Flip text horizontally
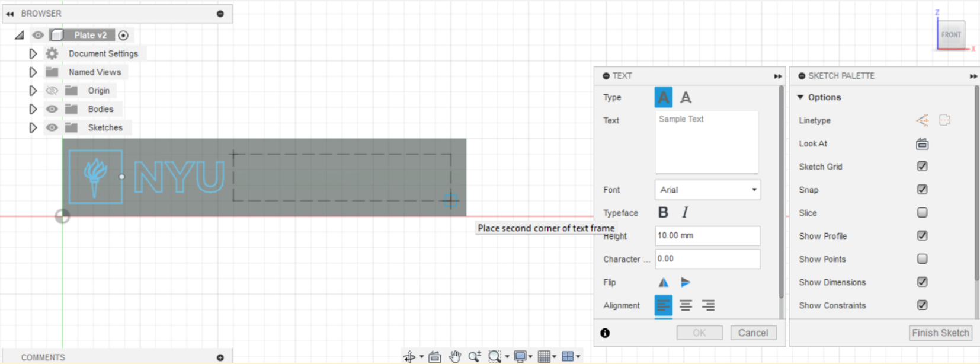This screenshot has width=980, height=364. click(x=663, y=282)
